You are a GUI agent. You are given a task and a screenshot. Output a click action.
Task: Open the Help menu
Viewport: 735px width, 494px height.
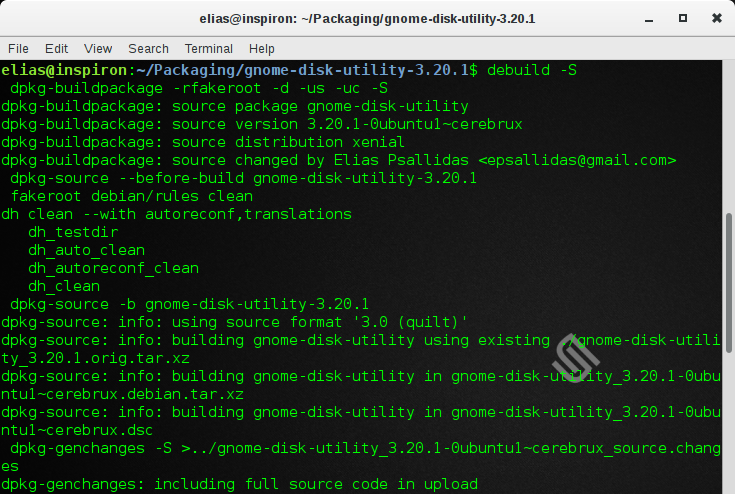[x=261, y=48]
